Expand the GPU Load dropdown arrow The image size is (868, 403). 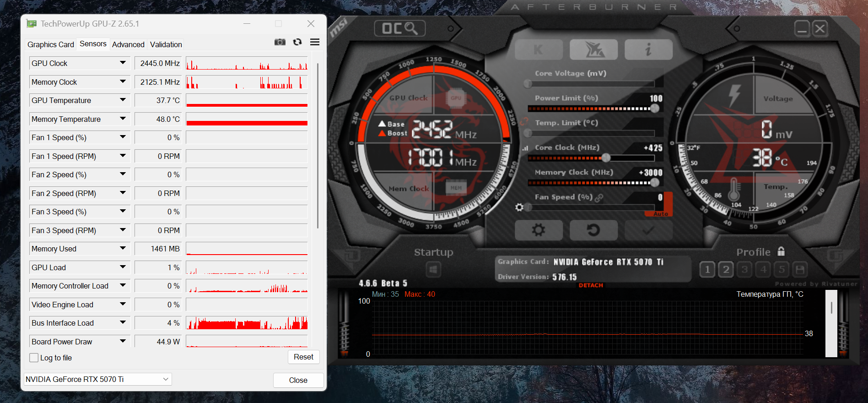click(x=123, y=267)
